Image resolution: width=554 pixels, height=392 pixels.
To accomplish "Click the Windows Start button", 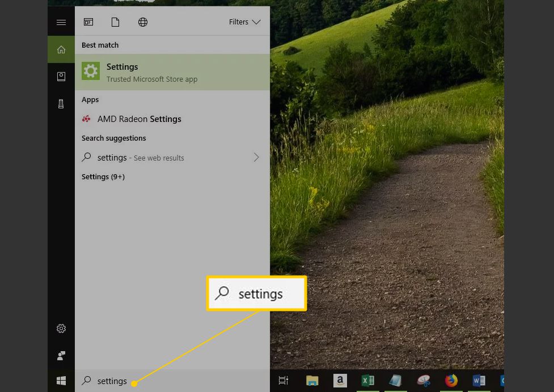I will click(61, 381).
